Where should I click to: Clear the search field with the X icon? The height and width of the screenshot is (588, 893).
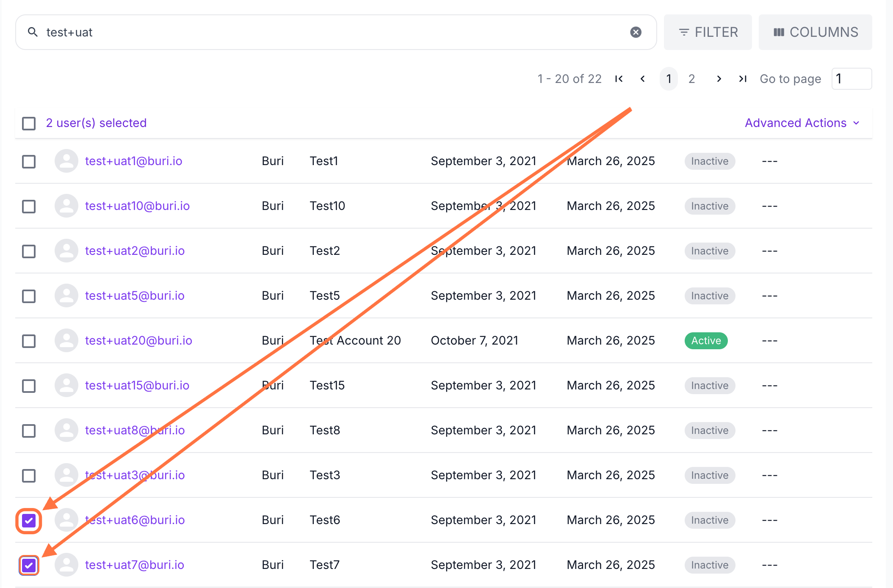point(636,32)
